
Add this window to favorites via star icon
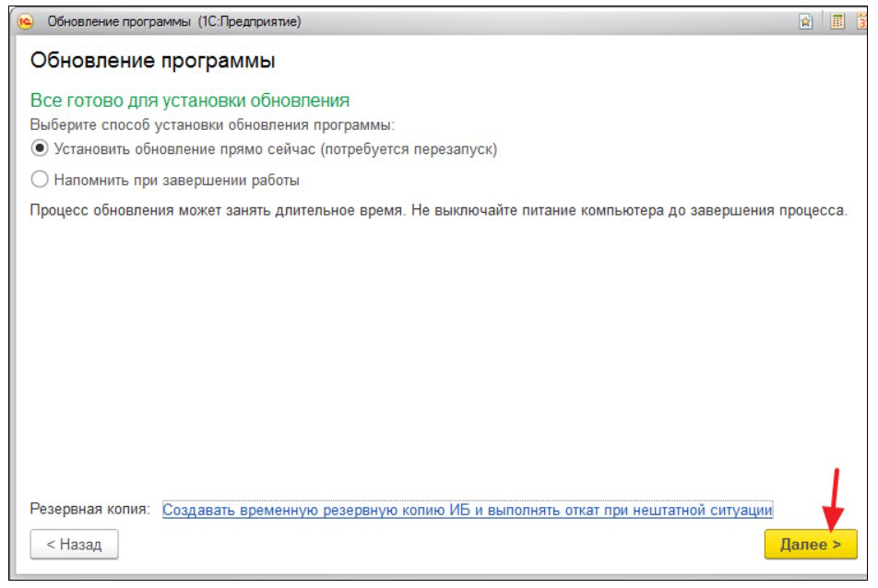[x=805, y=21]
